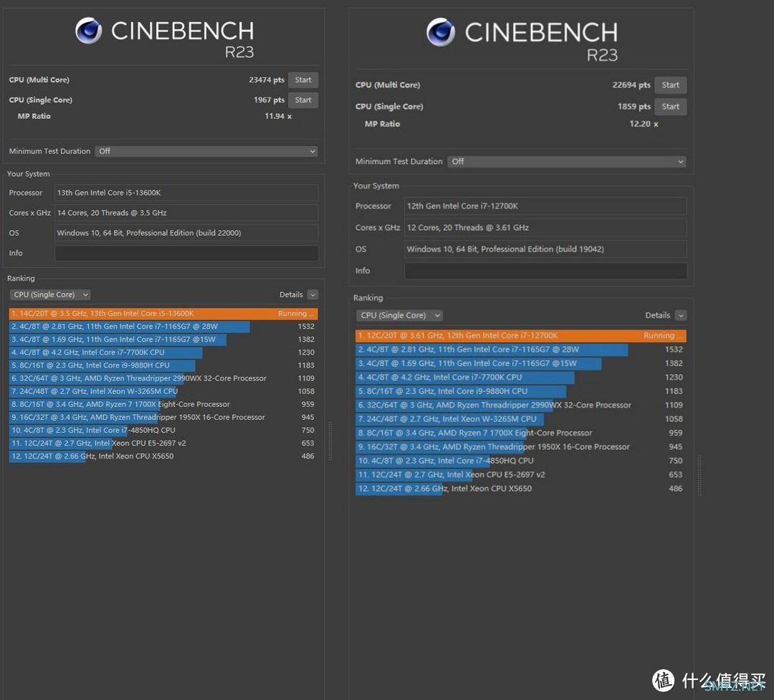Viewport: 774px width, 700px height.
Task: Select Xeon X5650 row in left ranking
Action: pos(163,456)
